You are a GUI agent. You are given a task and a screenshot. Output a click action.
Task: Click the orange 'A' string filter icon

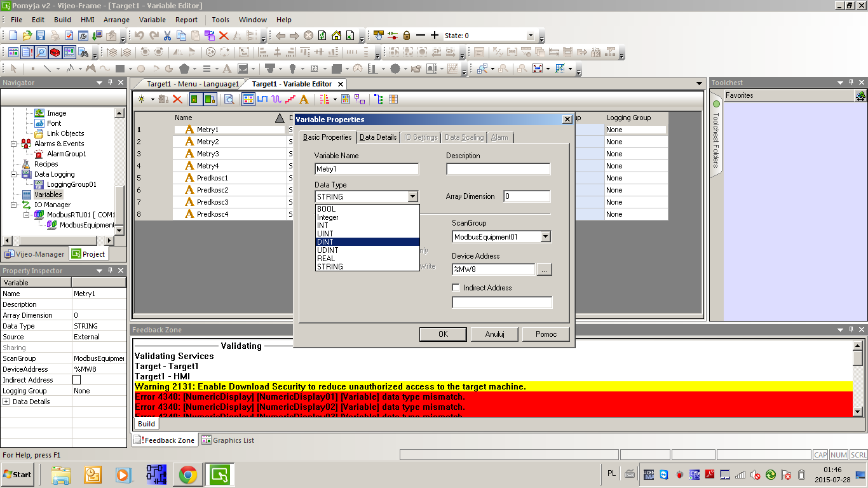tap(304, 99)
